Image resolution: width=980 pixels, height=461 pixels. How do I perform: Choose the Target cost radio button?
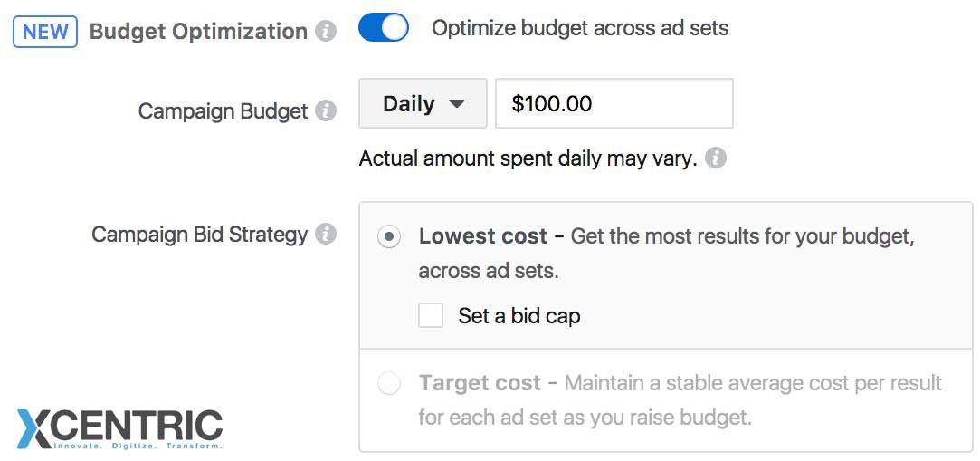(x=389, y=383)
